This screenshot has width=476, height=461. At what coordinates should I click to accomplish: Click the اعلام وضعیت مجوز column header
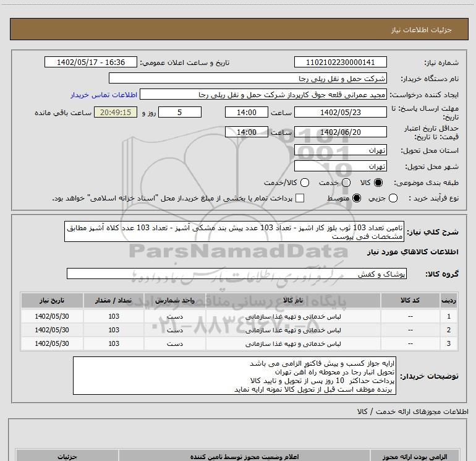pyautogui.click(x=244, y=456)
